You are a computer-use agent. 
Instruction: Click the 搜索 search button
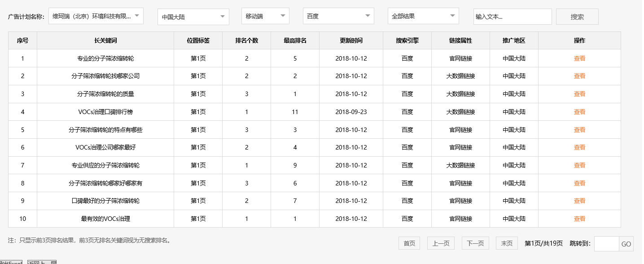point(577,16)
